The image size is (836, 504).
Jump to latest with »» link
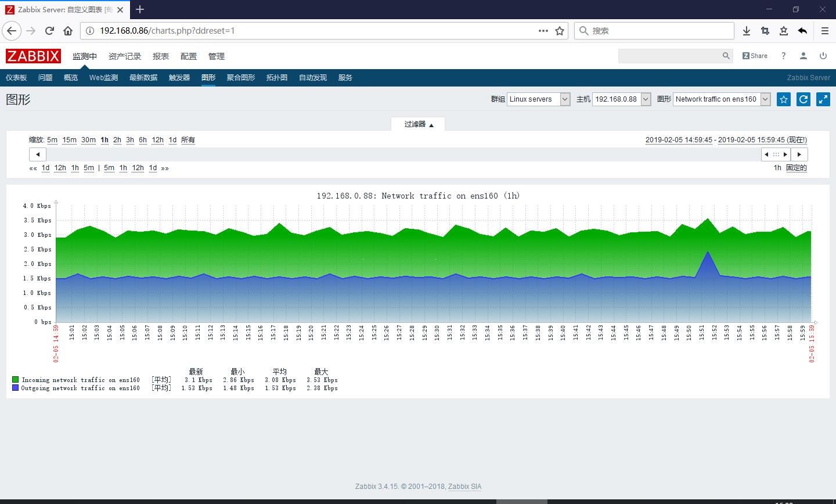[165, 168]
